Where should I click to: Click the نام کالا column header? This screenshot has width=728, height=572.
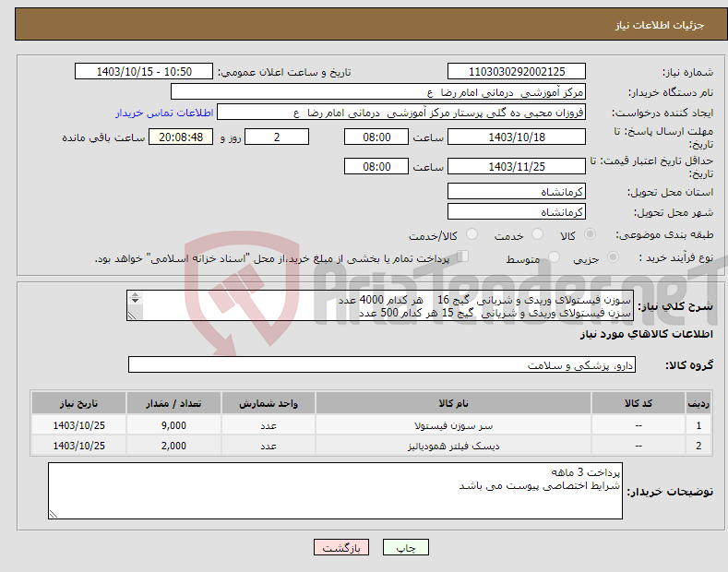pyautogui.click(x=453, y=403)
